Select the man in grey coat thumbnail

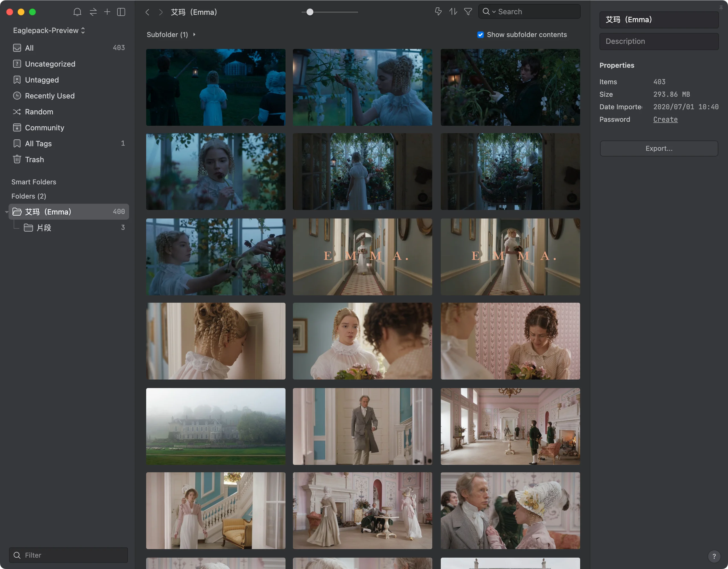coord(362,426)
